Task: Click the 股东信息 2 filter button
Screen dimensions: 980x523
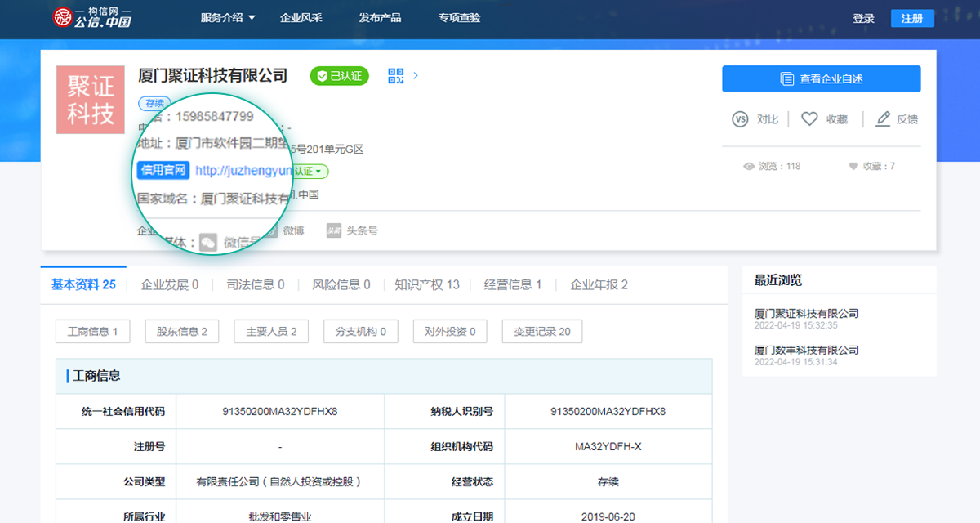Action: 182,331
